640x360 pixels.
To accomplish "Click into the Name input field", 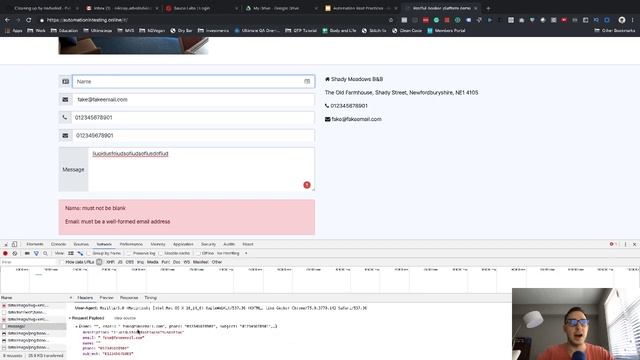I will 193,82.
